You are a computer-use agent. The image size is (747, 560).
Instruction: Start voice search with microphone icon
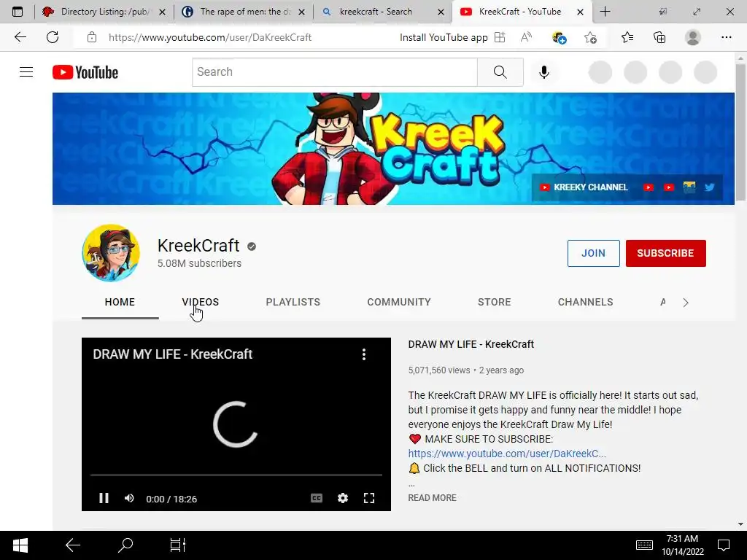[x=544, y=72]
